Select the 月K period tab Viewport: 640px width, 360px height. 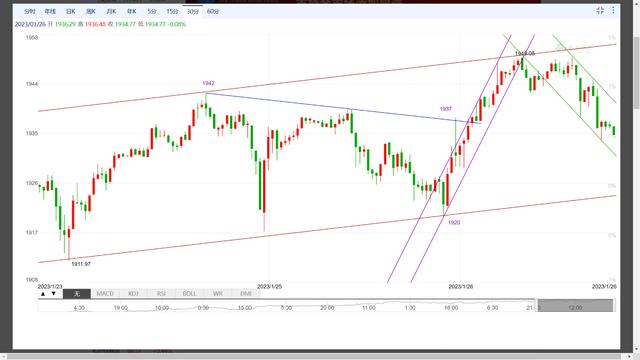(111, 11)
